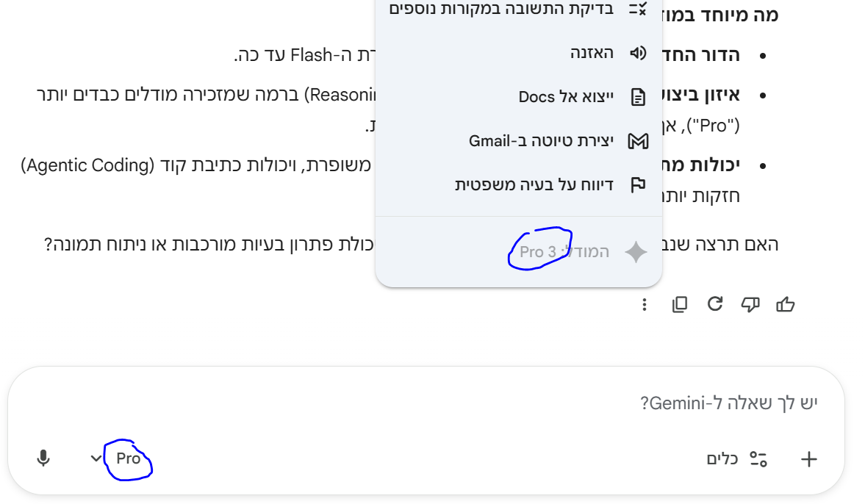
Task: Click the Gemini sparkle icon beside המודל
Action: pyautogui.click(x=636, y=253)
